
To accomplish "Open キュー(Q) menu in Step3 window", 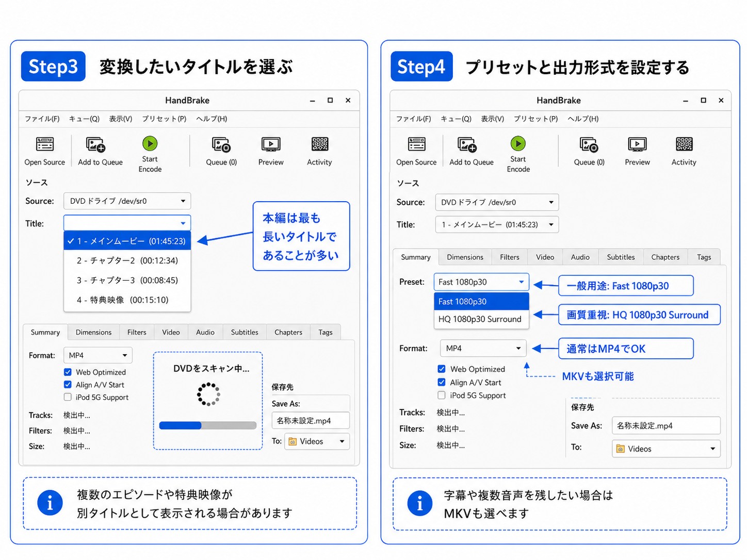I will pyautogui.click(x=84, y=119).
